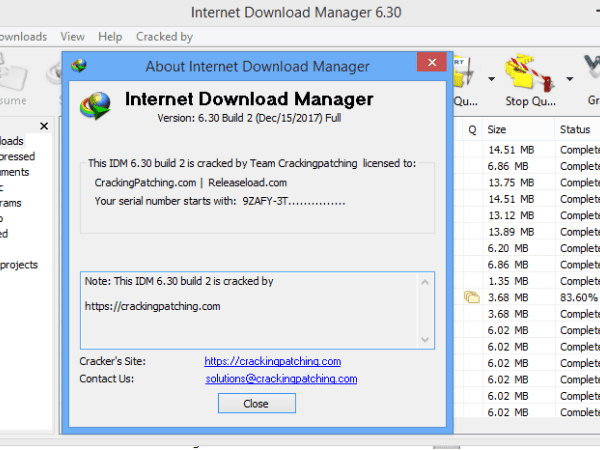This screenshot has width=600, height=450.
Task: Click inside the cracked-by note text box
Action: coord(250,310)
